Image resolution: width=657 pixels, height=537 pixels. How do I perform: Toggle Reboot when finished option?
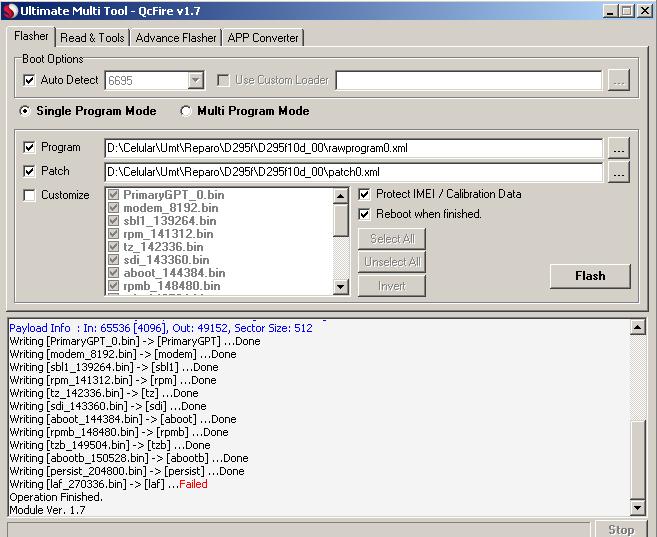click(364, 214)
